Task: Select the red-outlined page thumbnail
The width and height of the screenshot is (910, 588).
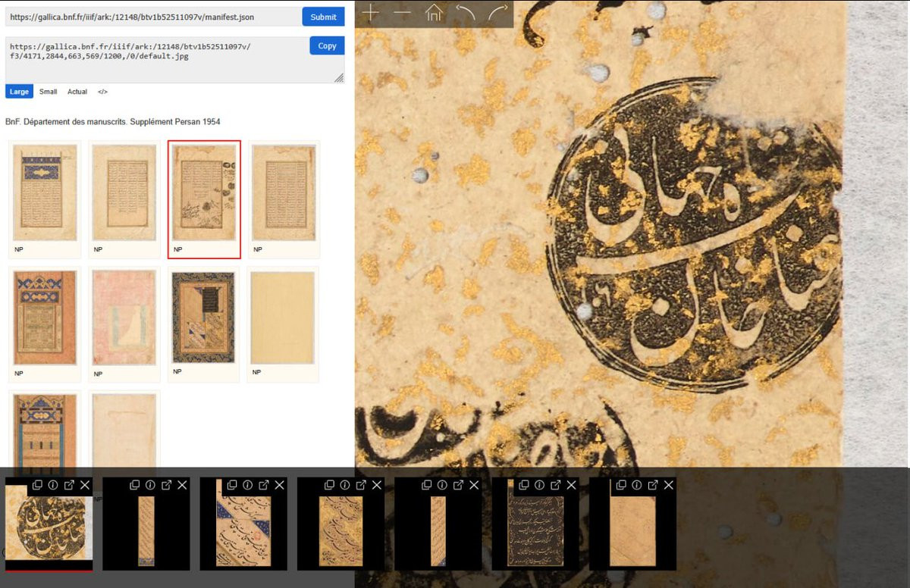Action: (204, 199)
